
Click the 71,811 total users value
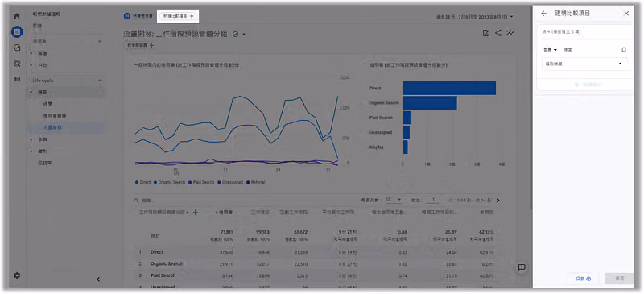[x=227, y=232]
